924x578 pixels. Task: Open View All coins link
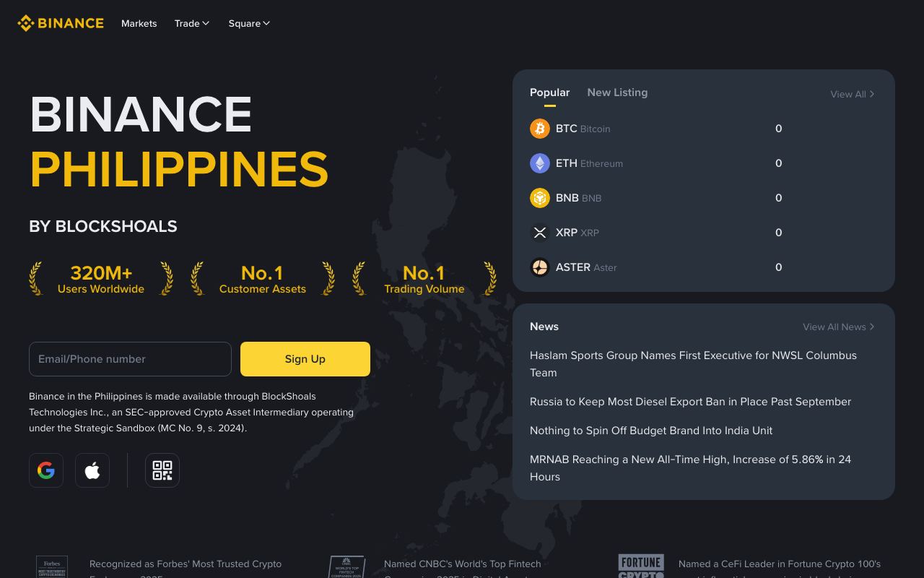(x=853, y=94)
